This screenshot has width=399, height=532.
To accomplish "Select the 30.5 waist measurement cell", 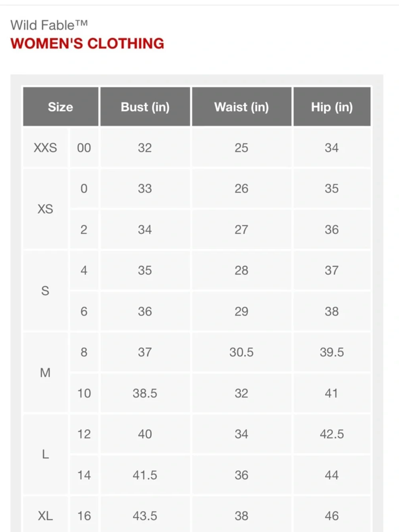I will tap(242, 352).
